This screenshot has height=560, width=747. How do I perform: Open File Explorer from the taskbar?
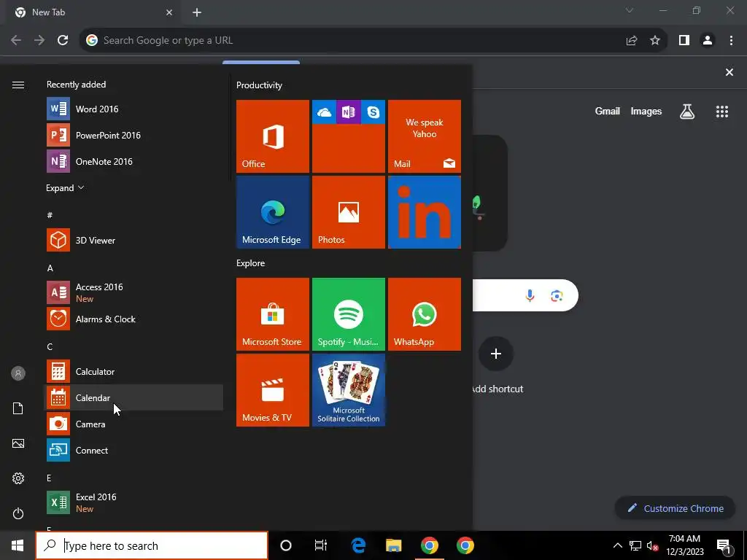pos(393,545)
